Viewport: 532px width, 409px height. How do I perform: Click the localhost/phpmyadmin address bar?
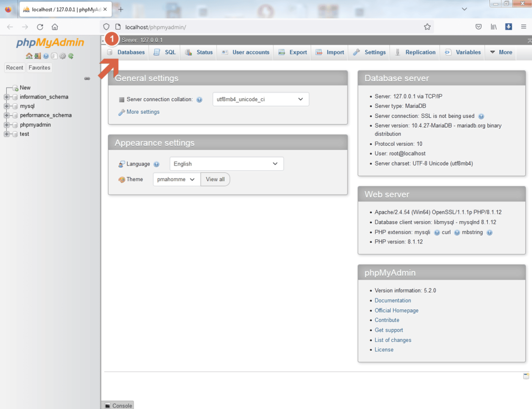(267, 27)
